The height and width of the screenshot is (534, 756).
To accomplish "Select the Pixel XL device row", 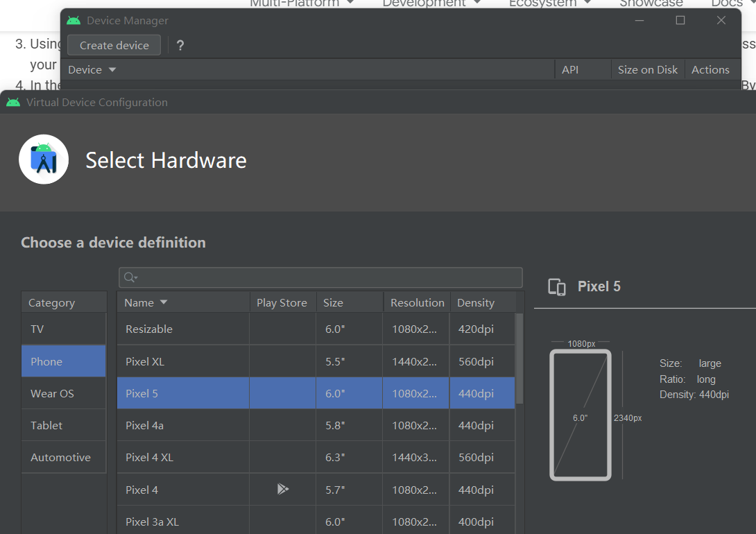I will [x=316, y=361].
